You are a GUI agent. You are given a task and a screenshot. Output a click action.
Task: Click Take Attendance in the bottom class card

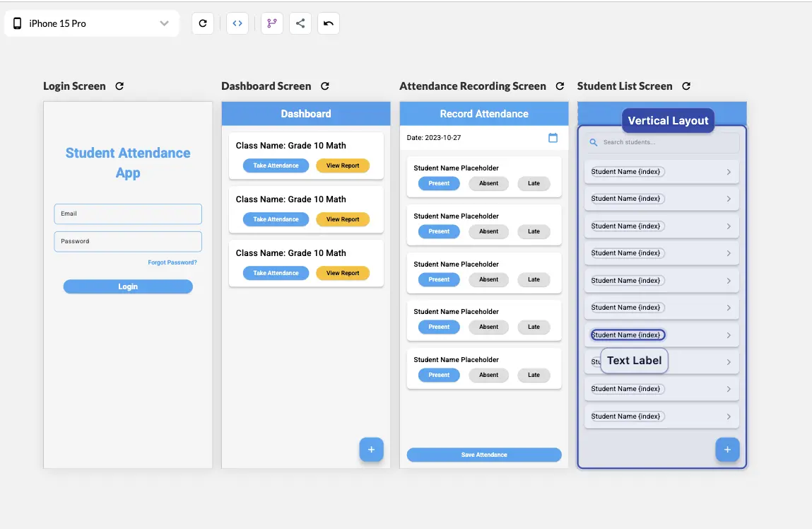(276, 273)
